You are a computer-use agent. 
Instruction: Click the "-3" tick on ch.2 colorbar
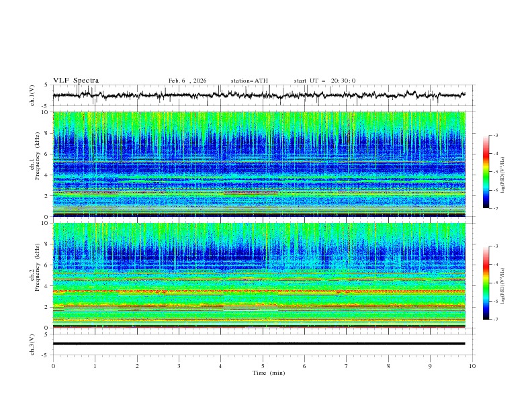click(x=495, y=246)
